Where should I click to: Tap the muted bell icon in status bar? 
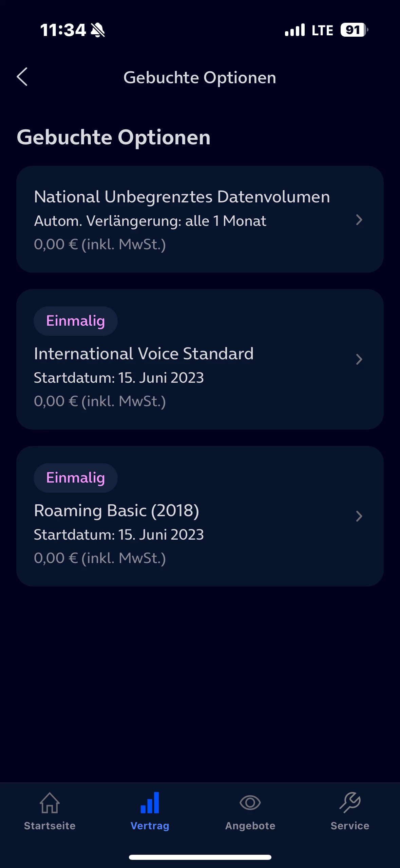[x=98, y=30]
